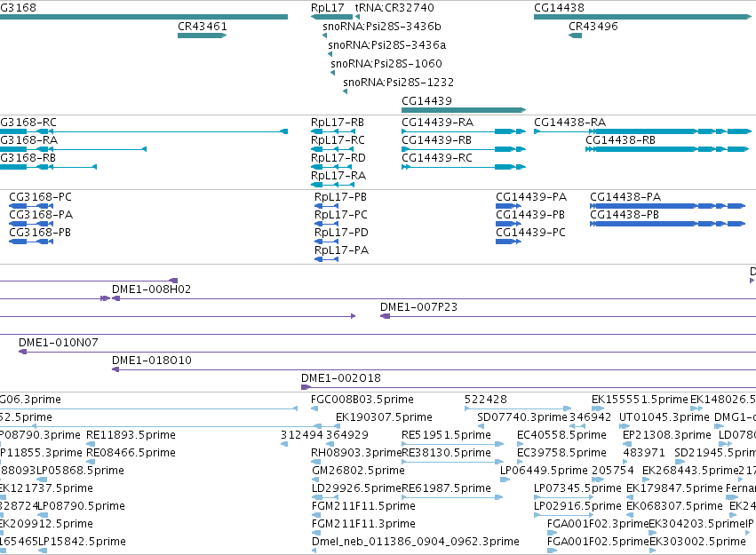Select EST RE38130.5prime
The width and height of the screenshot is (756, 555).
coord(446,454)
